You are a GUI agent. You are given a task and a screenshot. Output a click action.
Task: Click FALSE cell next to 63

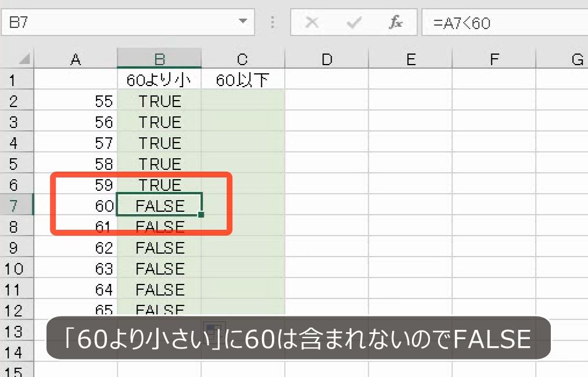click(x=159, y=268)
